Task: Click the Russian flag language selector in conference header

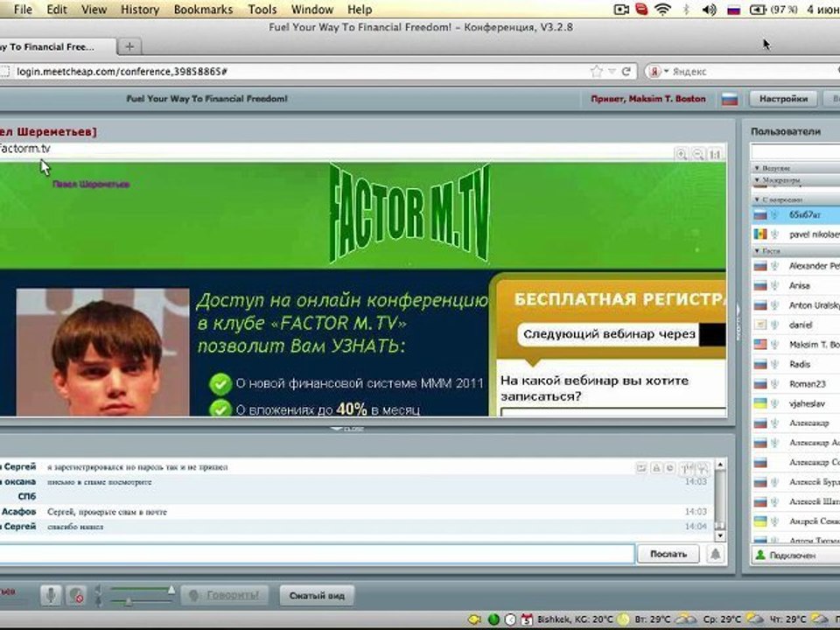Action: pos(730,99)
